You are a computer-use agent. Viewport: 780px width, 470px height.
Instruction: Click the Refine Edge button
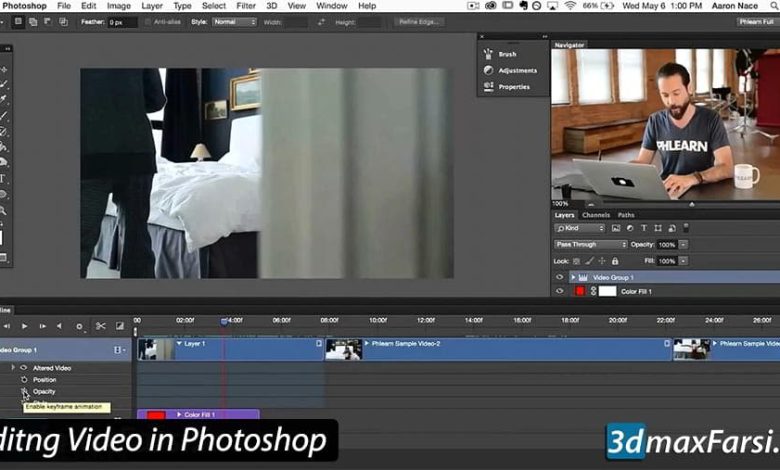(416, 21)
